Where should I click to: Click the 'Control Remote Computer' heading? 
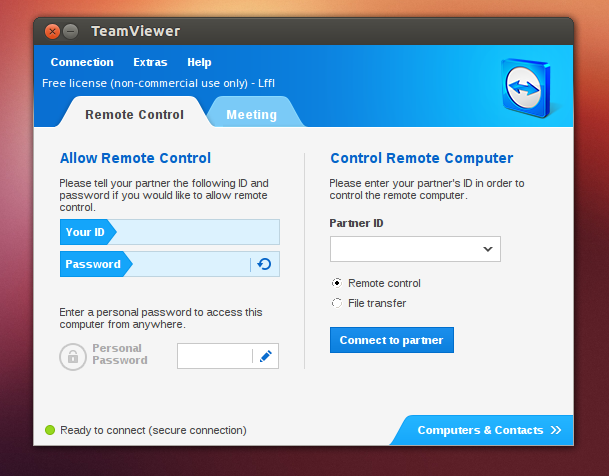tap(422, 158)
